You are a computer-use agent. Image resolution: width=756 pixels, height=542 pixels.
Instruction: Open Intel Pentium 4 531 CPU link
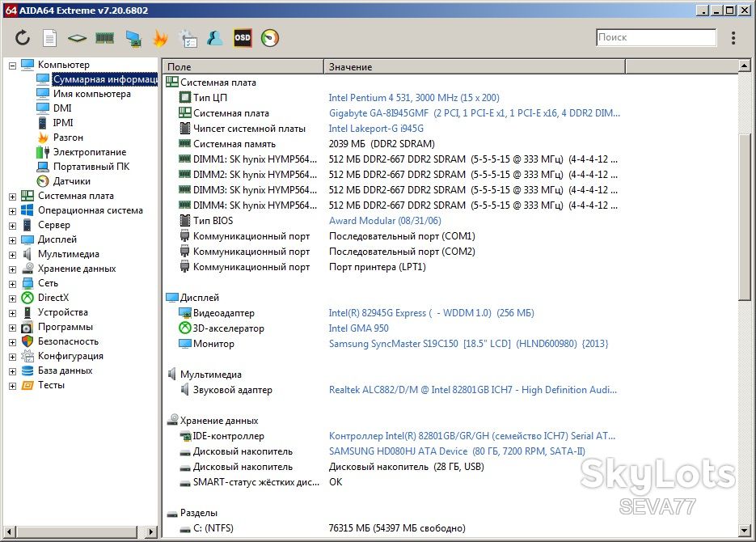[x=414, y=97]
